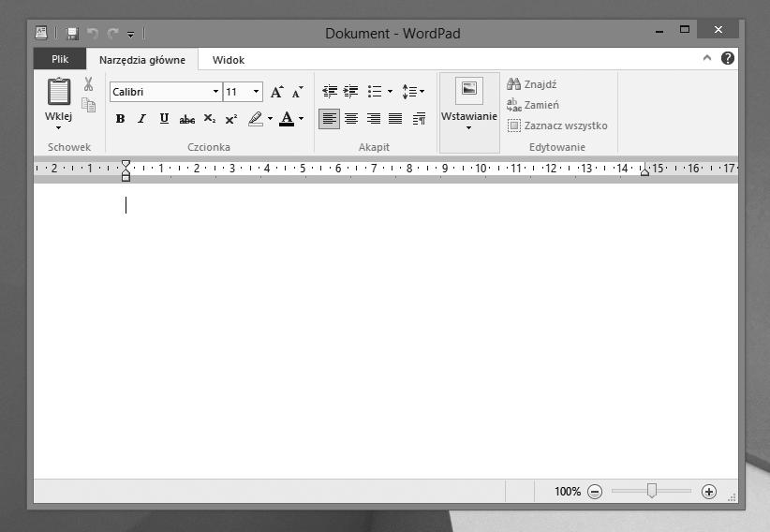Viewport: 770px width, 532px height.
Task: Click inside the document text area
Action: click(386, 331)
